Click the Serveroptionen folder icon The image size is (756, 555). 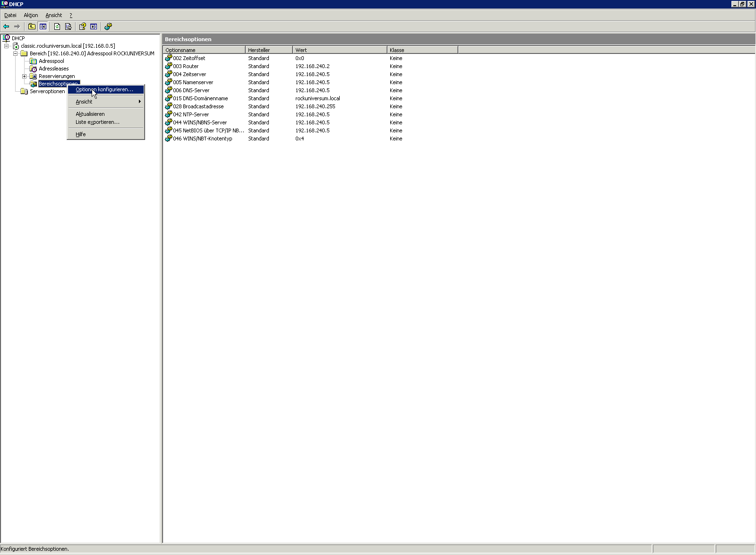(24, 91)
